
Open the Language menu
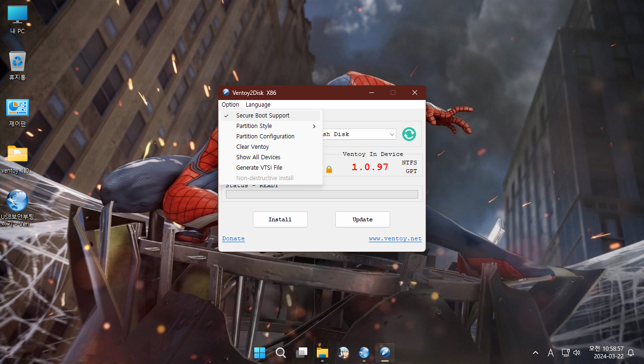coord(258,105)
